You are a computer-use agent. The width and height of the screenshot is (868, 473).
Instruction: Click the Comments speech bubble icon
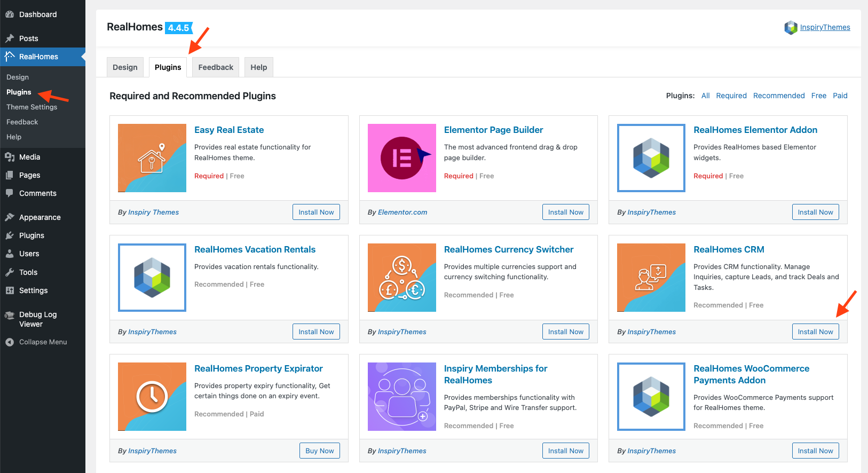pos(10,193)
